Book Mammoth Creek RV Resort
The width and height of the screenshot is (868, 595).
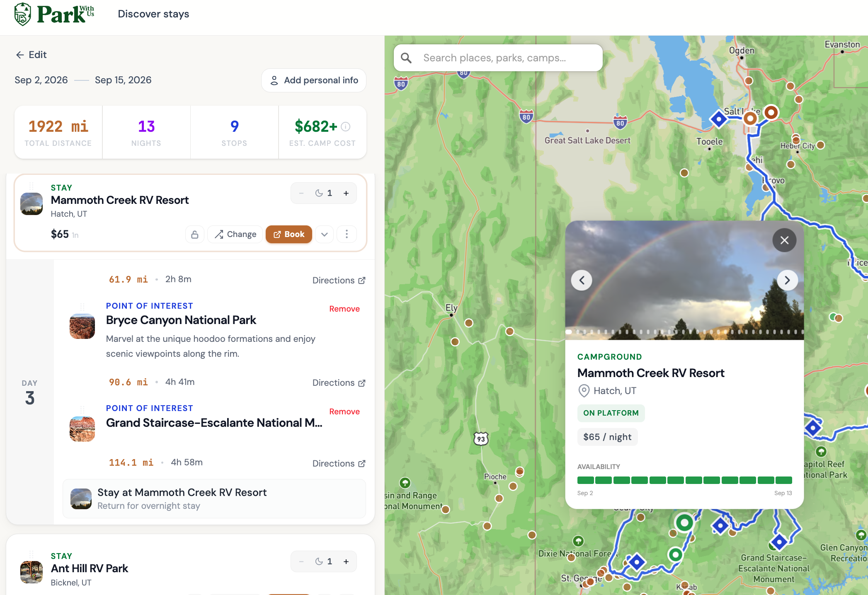pos(289,235)
